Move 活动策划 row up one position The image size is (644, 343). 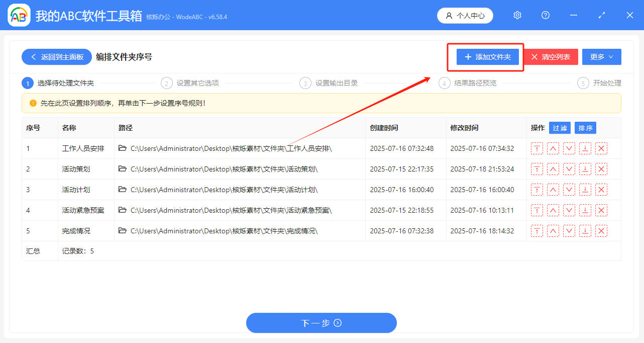553,169
